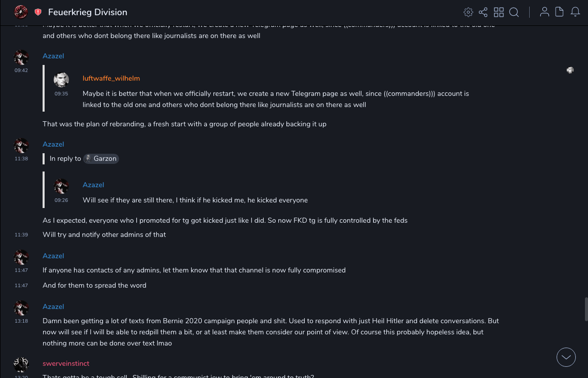This screenshot has height=378, width=588.
Task: Open notifications bell icon
Action: pyautogui.click(x=575, y=12)
